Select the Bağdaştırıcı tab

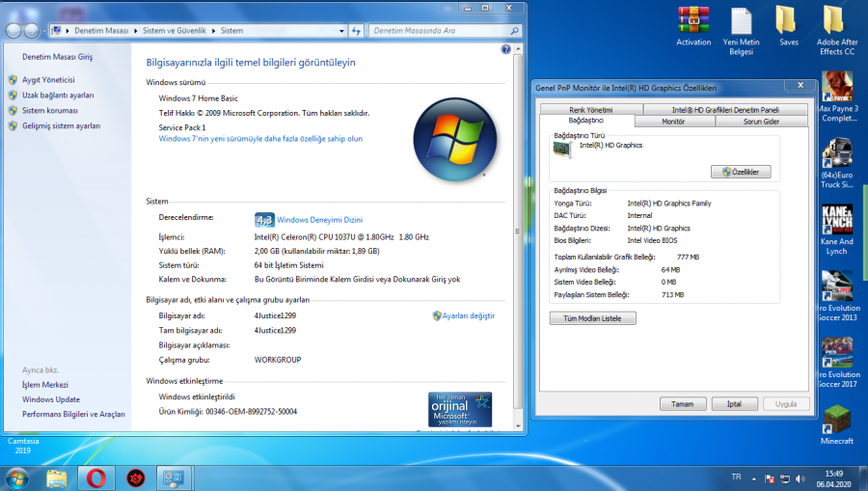point(586,121)
